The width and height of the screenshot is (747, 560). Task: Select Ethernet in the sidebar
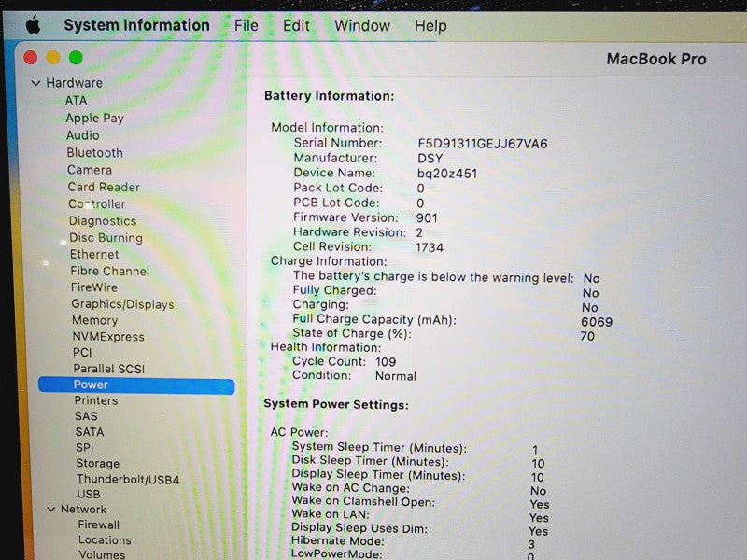click(x=94, y=254)
